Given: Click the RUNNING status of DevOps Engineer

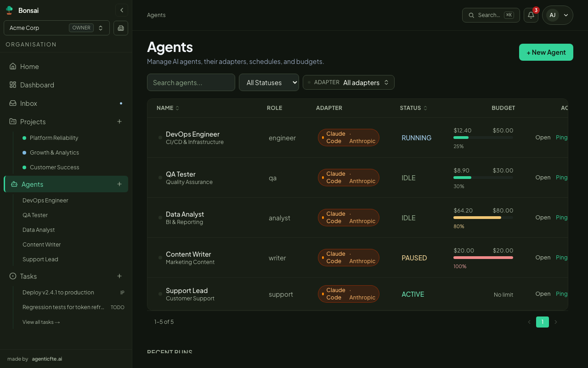Looking at the screenshot, I should [417, 138].
